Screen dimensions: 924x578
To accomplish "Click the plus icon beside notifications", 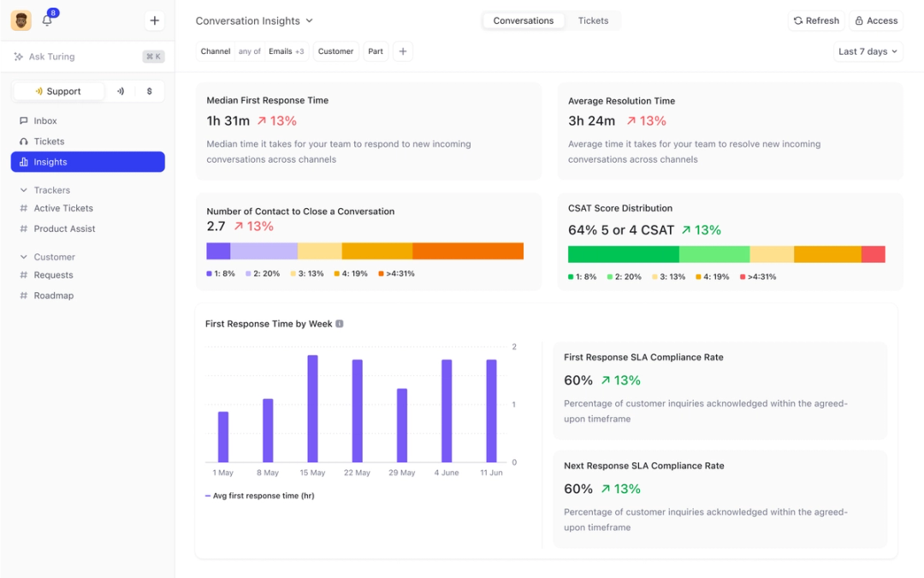I will point(154,21).
